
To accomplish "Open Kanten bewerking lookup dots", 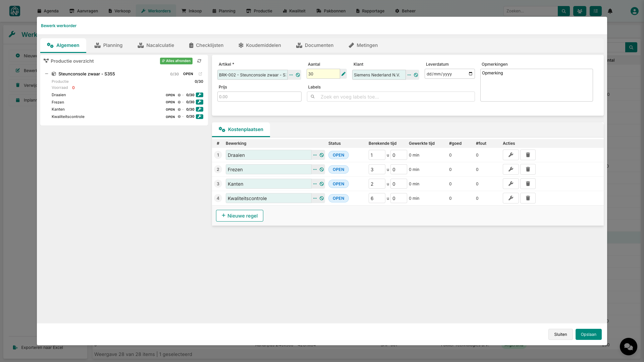I will [315, 184].
